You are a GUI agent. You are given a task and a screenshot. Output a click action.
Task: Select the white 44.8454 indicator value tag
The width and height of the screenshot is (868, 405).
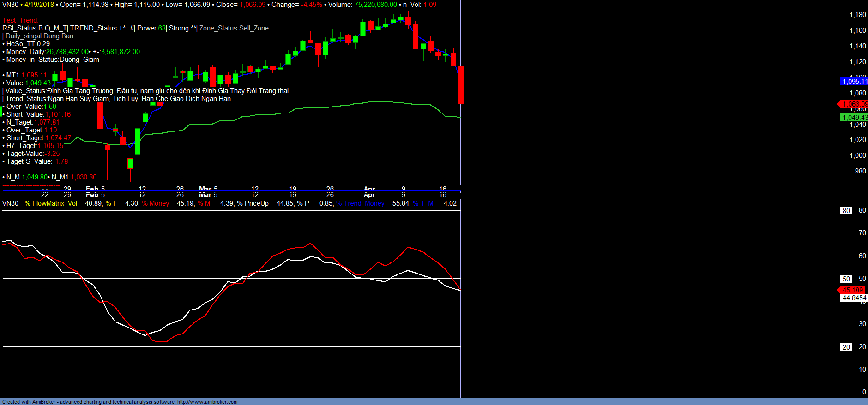pyautogui.click(x=854, y=298)
